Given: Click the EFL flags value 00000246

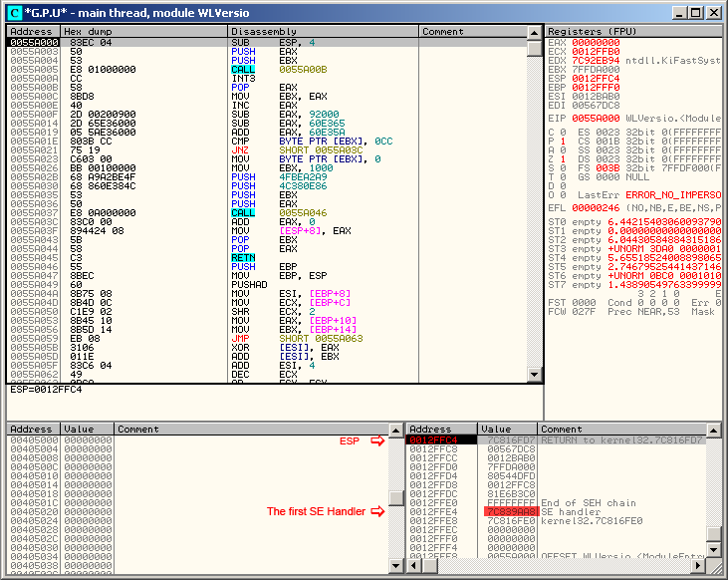Looking at the screenshot, I should [596, 208].
